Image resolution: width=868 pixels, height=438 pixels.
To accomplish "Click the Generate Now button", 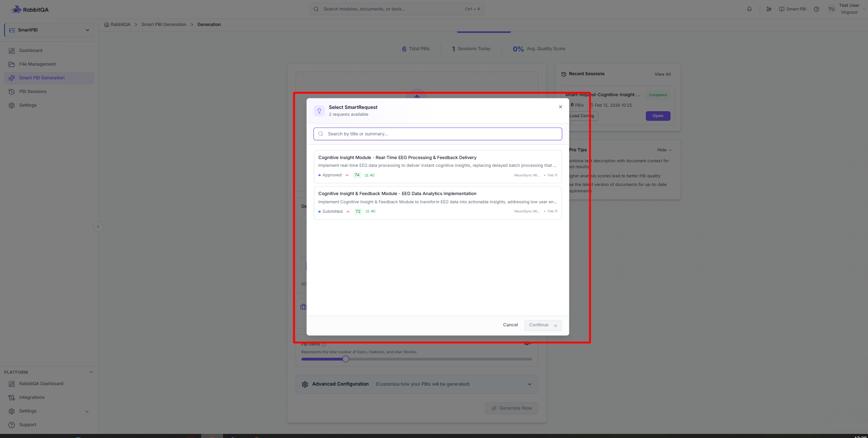I will point(512,408).
